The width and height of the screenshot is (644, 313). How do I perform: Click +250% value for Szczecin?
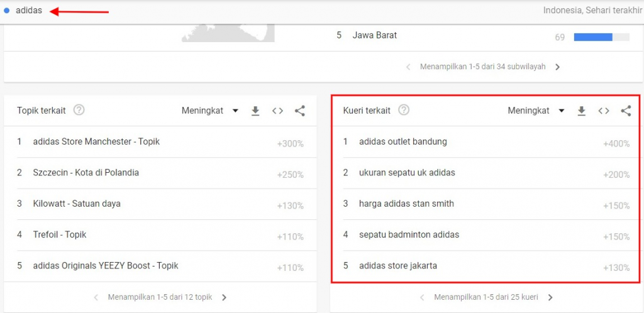pos(291,175)
